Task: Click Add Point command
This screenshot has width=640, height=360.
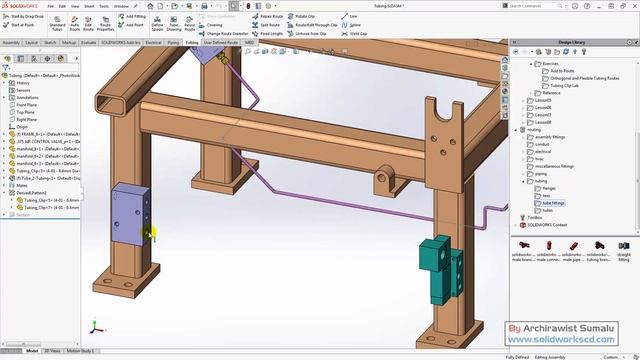Action: point(131,25)
